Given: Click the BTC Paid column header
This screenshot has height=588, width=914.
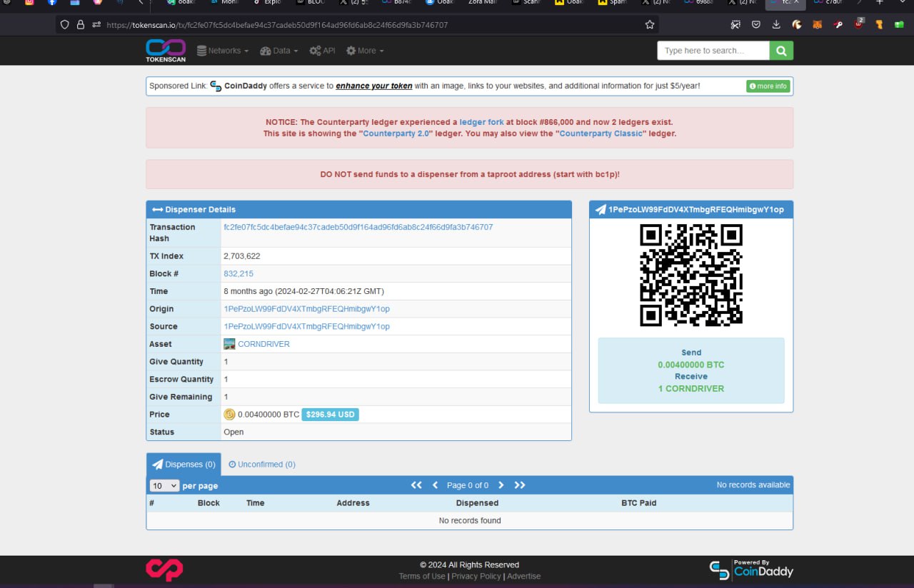Looking at the screenshot, I should 638,503.
